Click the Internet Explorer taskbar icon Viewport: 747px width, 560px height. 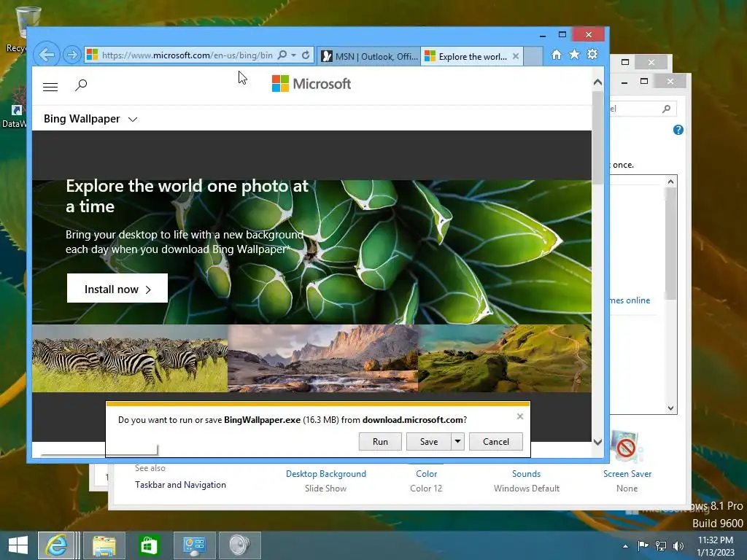(x=57, y=545)
